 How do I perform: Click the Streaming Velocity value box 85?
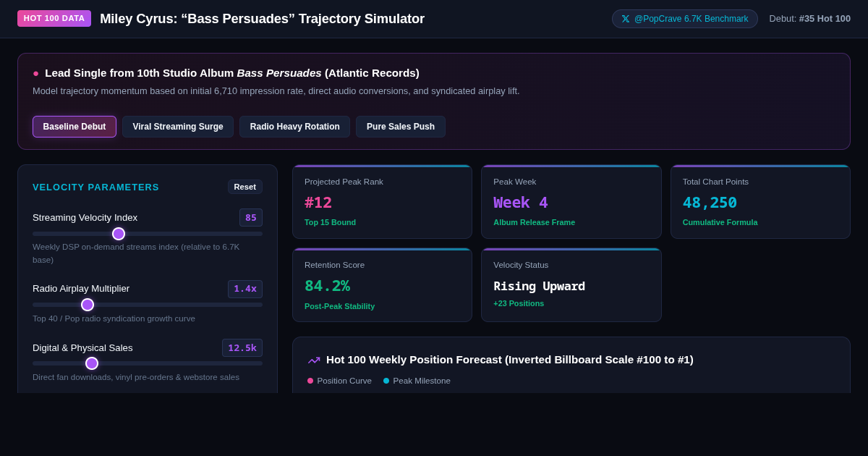(251, 218)
